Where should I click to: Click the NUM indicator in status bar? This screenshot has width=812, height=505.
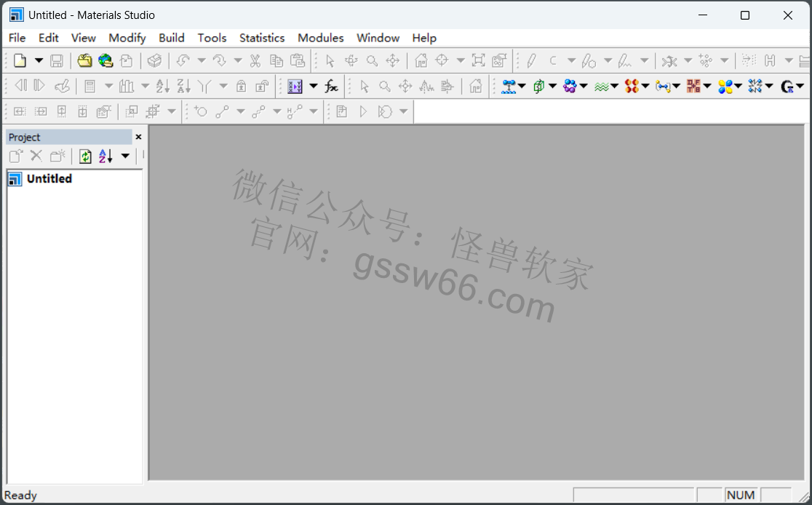tap(741, 495)
